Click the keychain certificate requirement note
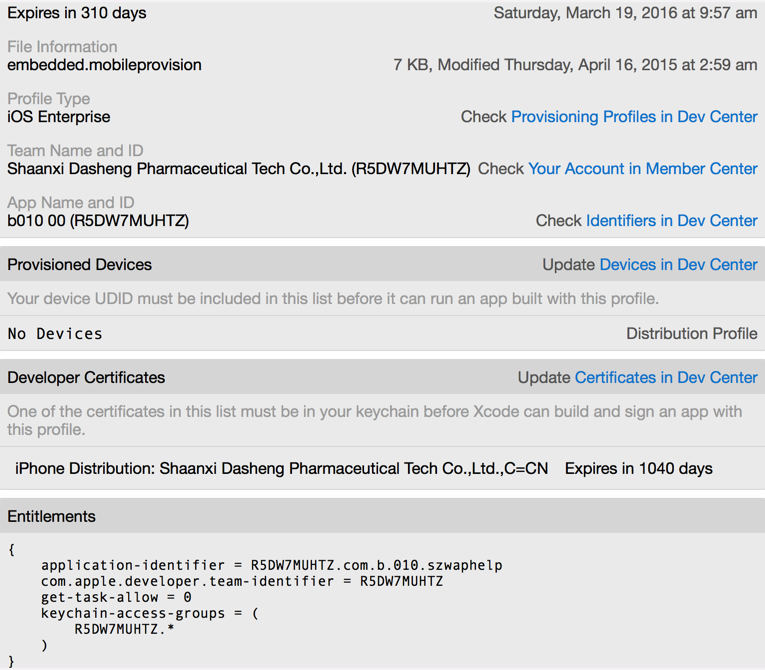 click(375, 420)
